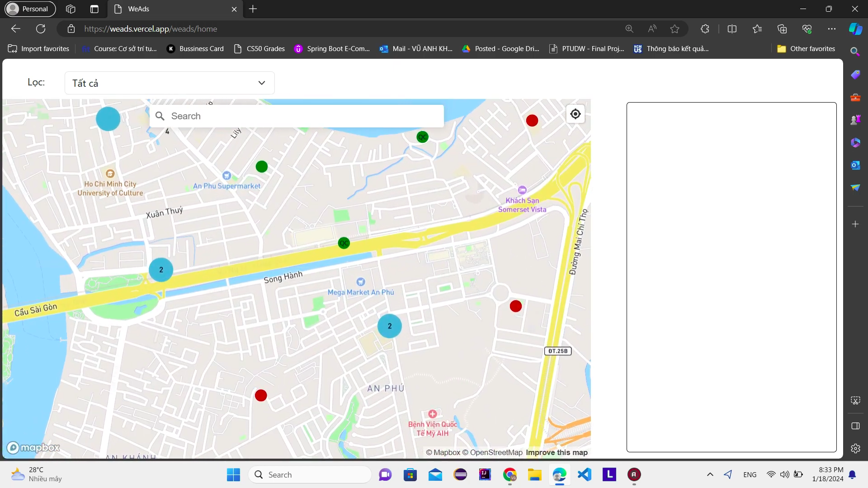Open browser Extensions icon
The width and height of the screenshot is (868, 488).
705,29
